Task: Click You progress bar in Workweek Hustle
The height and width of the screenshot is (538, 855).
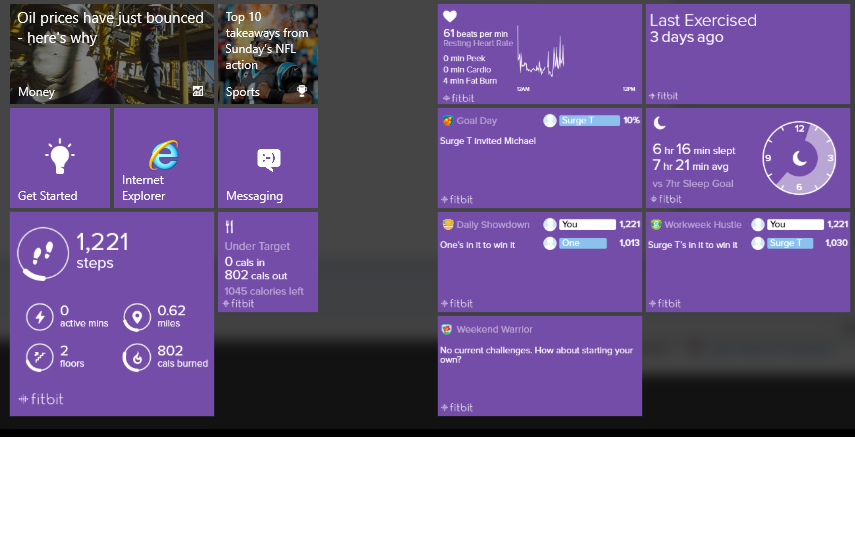Action: point(796,224)
